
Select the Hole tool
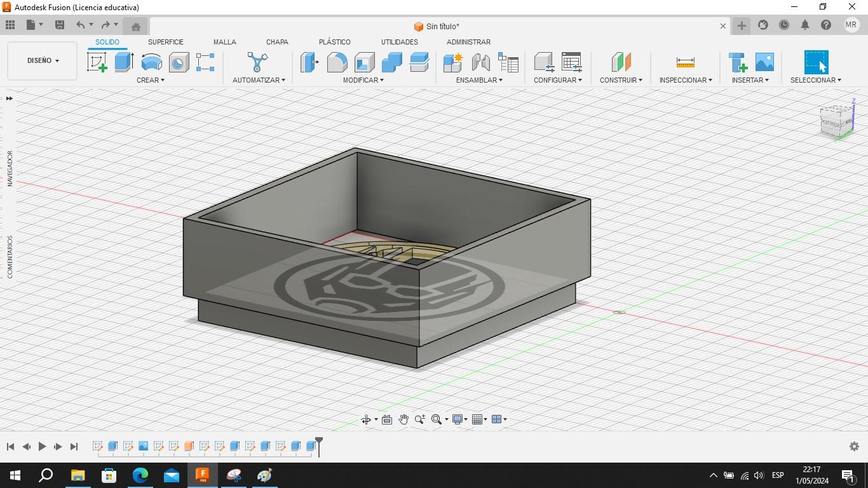(x=179, y=62)
